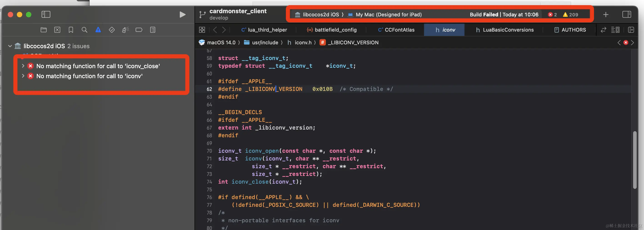Open the Test navigator diamond icon

click(112, 30)
